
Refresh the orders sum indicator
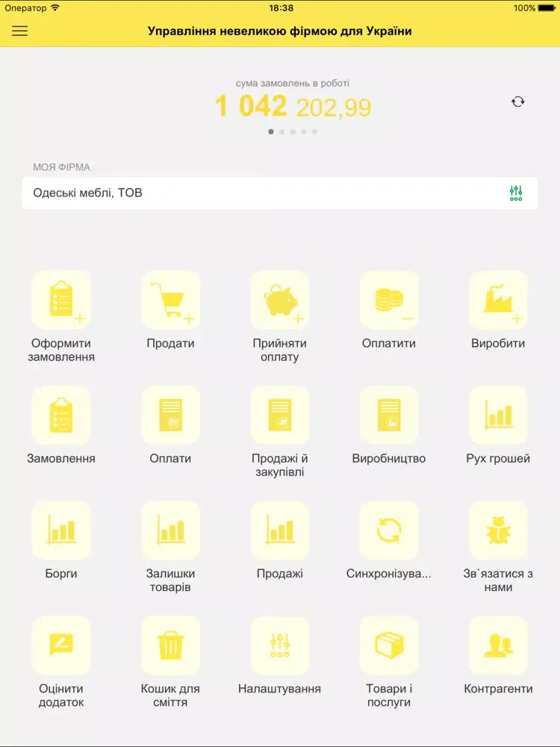(517, 102)
